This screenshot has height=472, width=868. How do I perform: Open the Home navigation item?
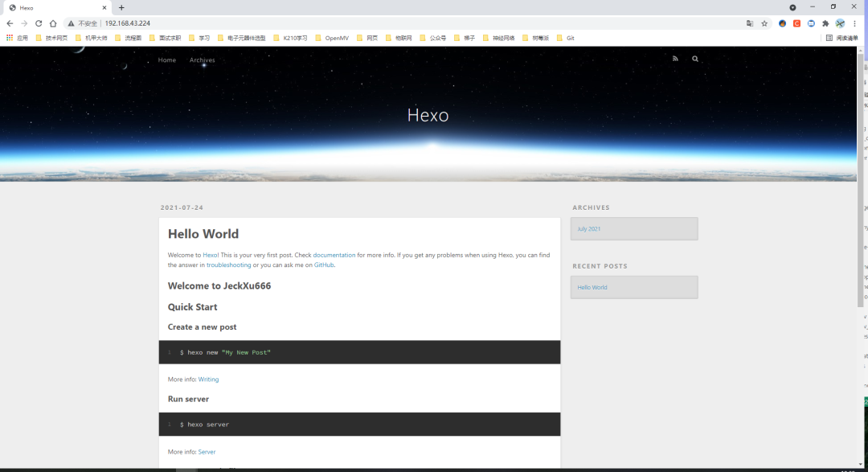(166, 60)
